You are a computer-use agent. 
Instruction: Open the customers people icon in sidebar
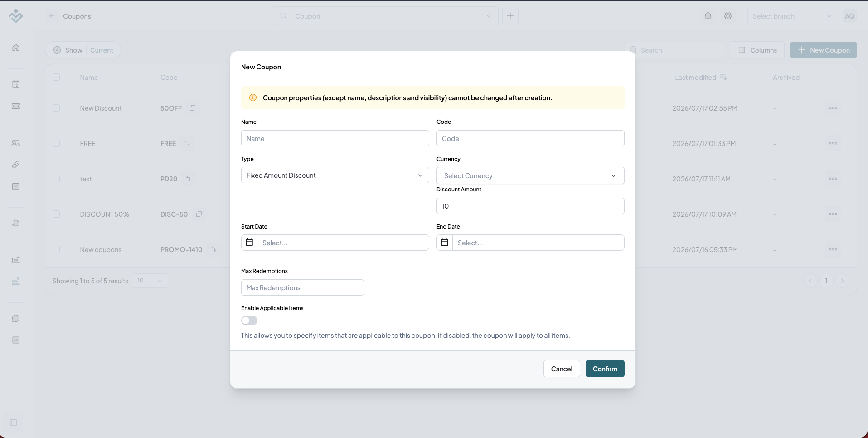pos(16,143)
